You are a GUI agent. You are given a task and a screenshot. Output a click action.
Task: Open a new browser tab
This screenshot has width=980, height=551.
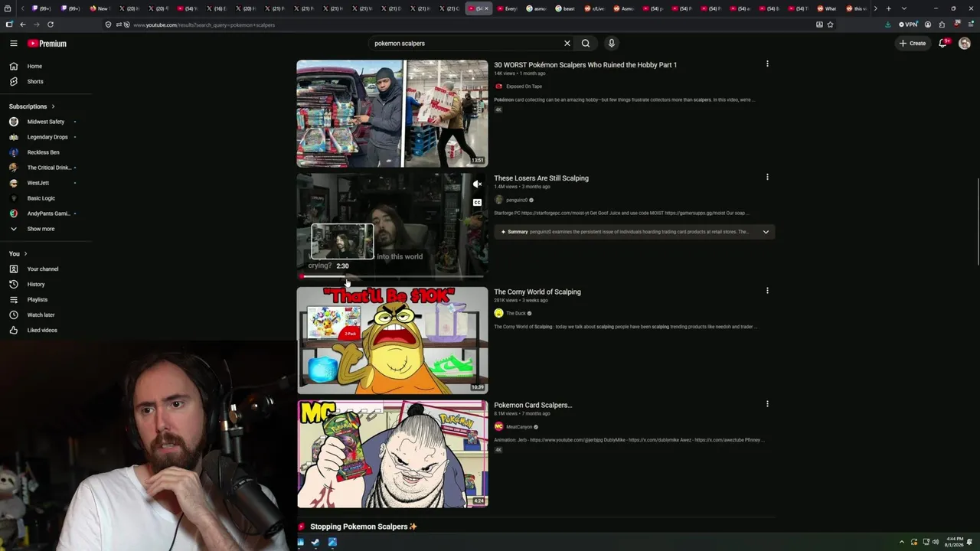coord(888,8)
